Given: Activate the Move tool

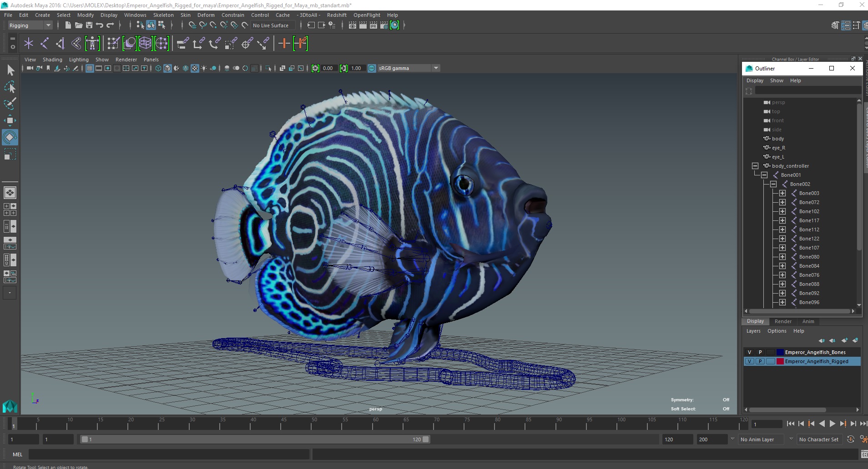Looking at the screenshot, I should coord(10,120).
